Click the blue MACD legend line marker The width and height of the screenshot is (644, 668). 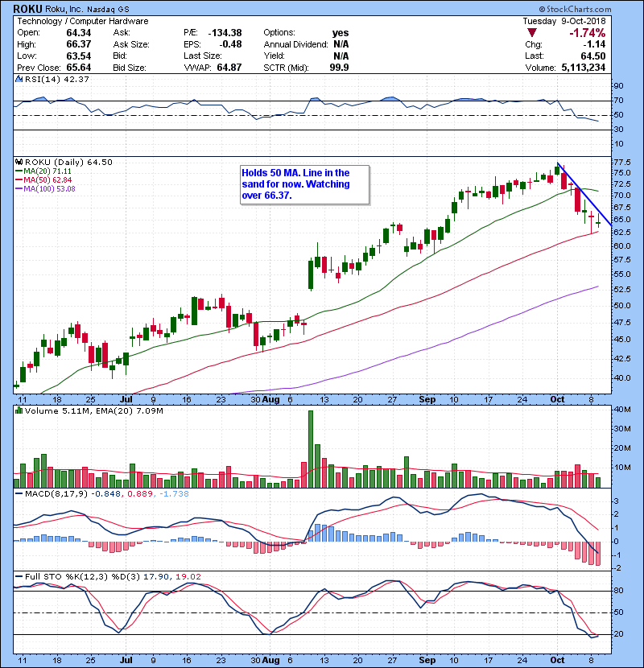(19, 494)
